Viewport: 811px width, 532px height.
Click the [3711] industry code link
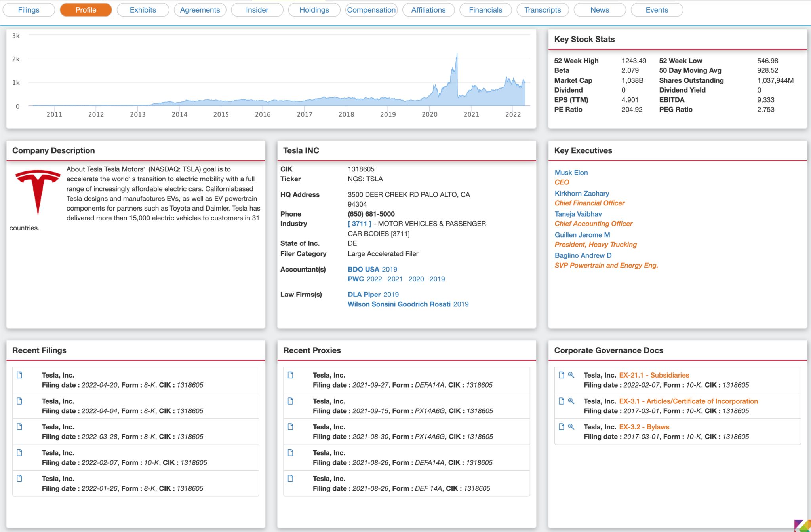click(x=359, y=223)
